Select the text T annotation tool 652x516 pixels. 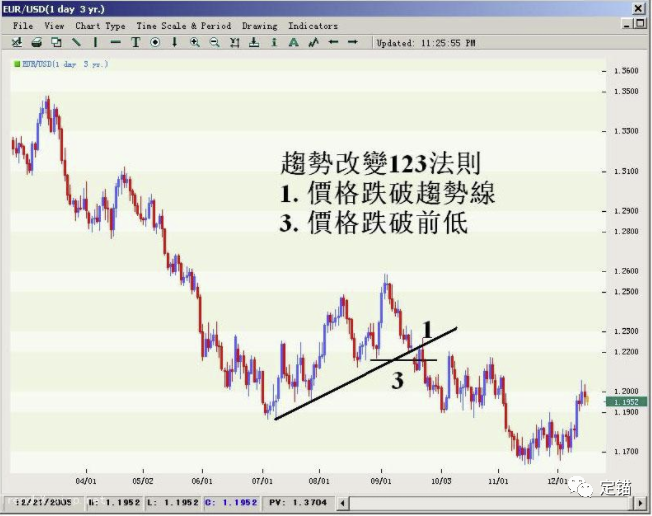(136, 42)
